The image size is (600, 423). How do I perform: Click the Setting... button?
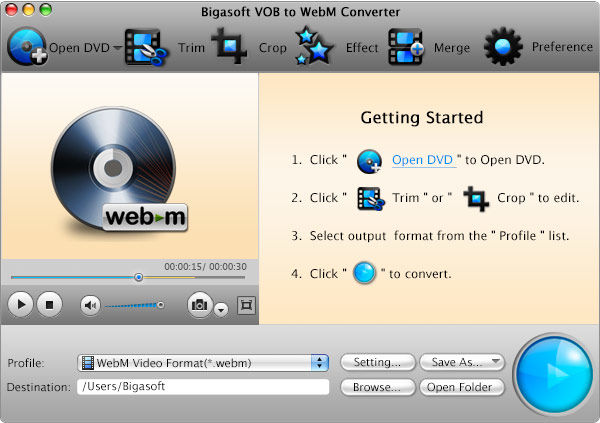coord(377,362)
